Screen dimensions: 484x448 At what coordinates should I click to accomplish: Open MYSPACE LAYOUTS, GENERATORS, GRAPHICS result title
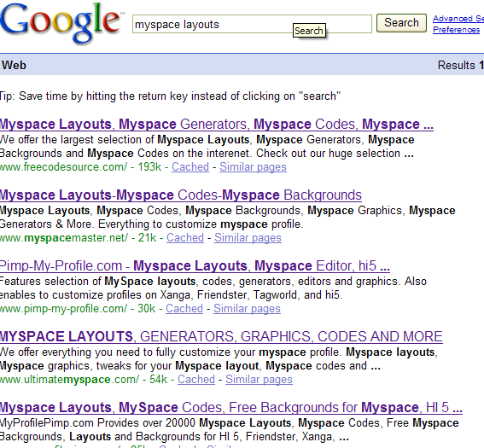221,336
